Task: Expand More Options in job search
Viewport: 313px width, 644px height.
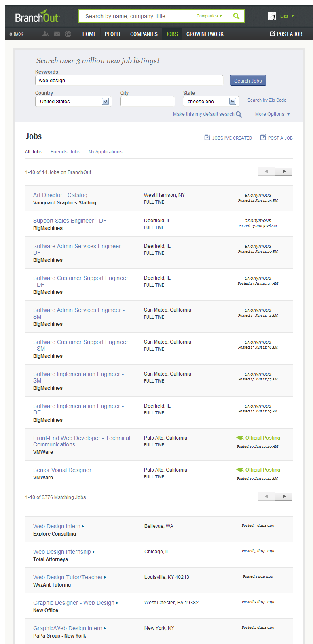Action: point(273,114)
